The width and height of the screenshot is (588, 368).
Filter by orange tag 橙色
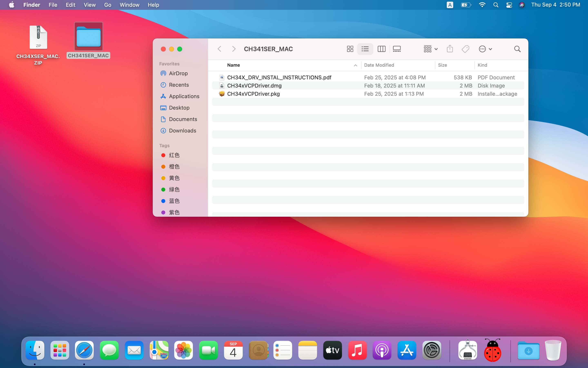tap(180, 166)
